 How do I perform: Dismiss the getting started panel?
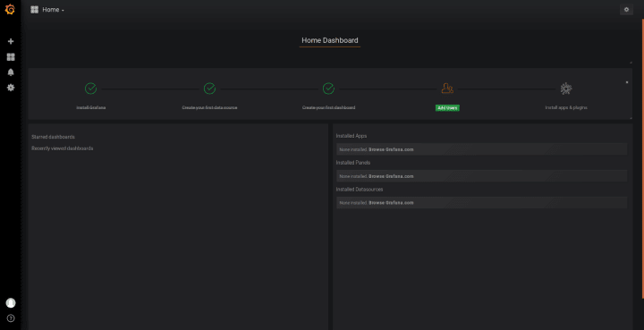[627, 82]
